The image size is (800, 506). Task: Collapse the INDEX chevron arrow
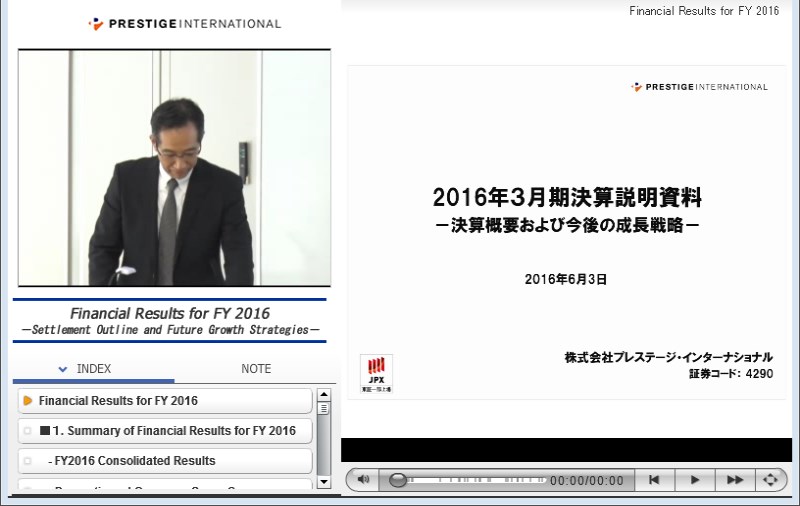point(63,369)
